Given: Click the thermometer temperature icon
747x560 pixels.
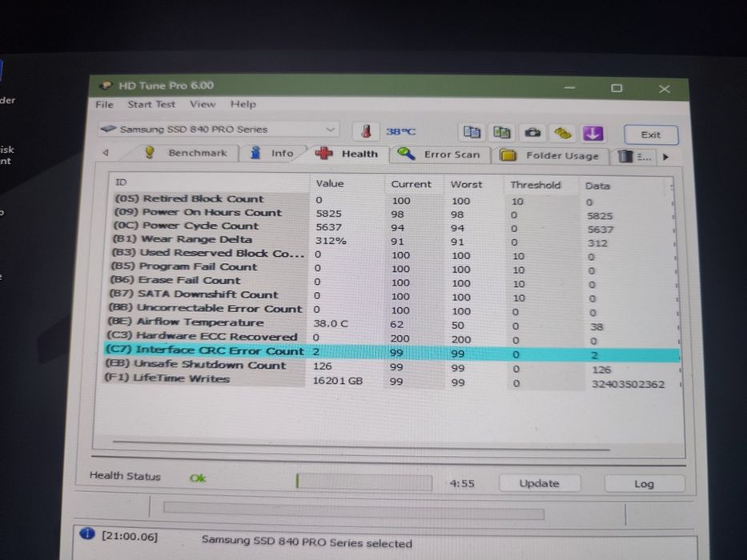Looking at the screenshot, I should [x=366, y=131].
